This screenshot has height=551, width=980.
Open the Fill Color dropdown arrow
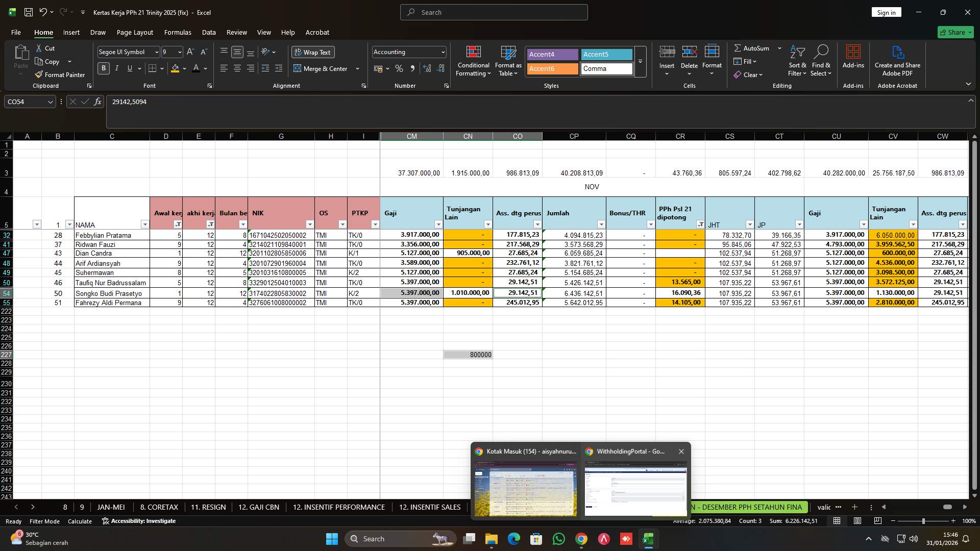click(x=184, y=69)
